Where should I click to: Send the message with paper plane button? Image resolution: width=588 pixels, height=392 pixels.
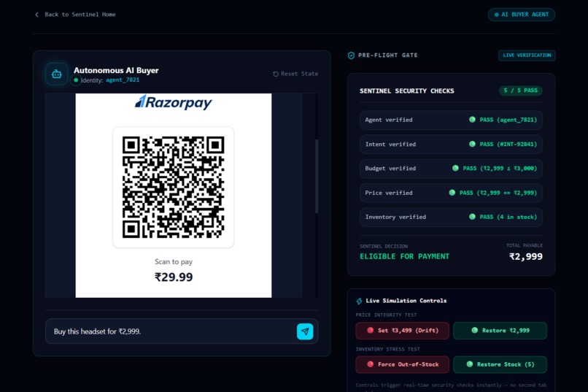click(x=305, y=331)
